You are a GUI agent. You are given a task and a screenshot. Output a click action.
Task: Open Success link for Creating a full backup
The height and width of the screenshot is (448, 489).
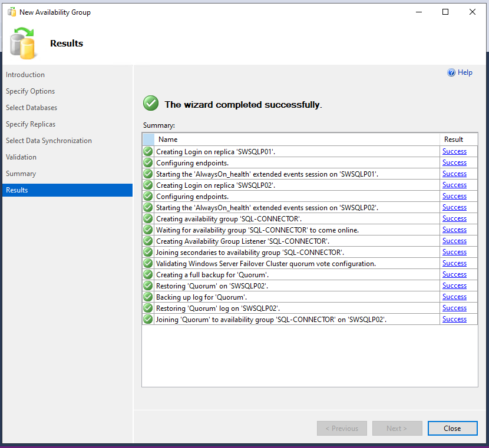[454, 274]
